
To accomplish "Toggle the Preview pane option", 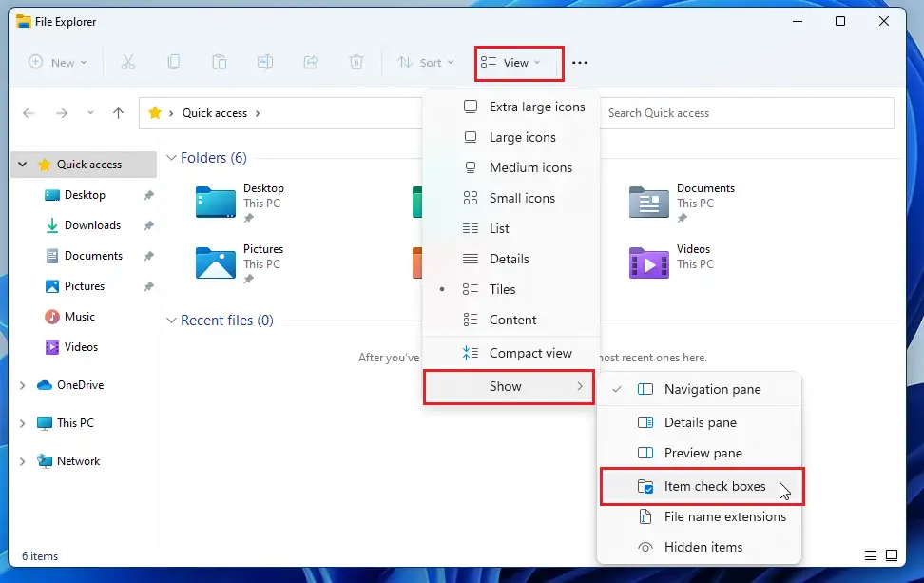I will click(x=699, y=454).
